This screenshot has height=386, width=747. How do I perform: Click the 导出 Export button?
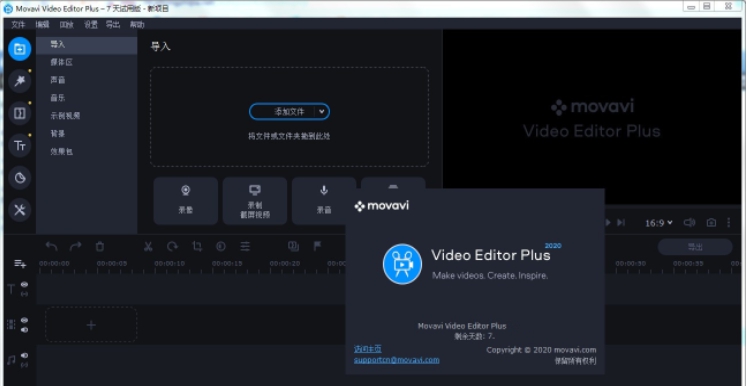[x=695, y=247]
